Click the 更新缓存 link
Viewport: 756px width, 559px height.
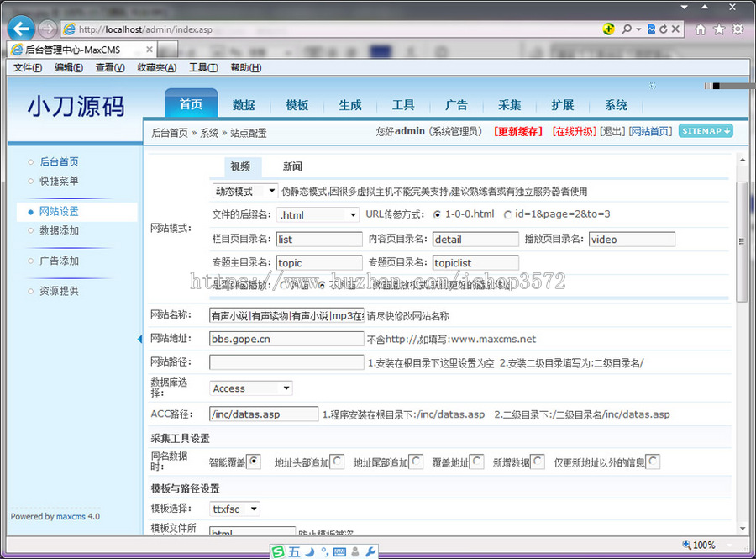click(518, 131)
